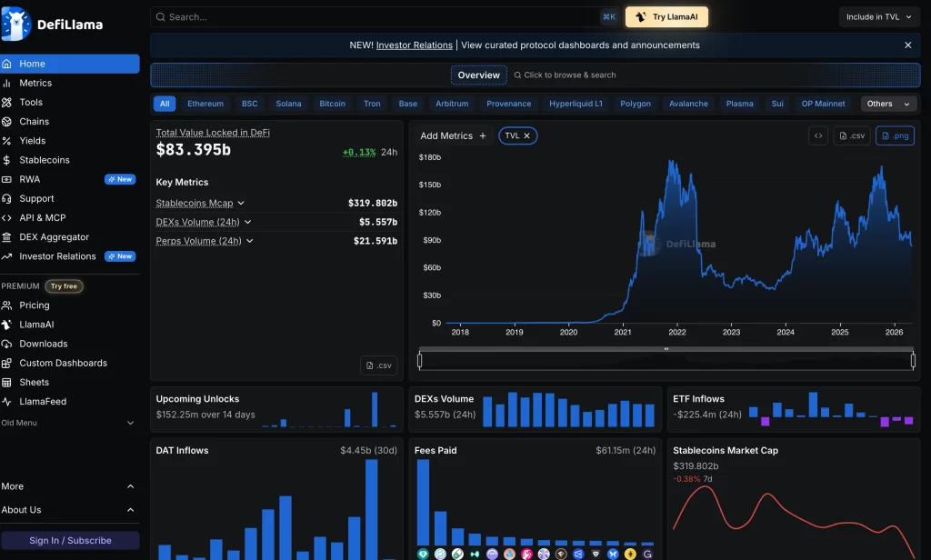Select the Bitcoin chain tab
This screenshot has height=560, width=931.
332,104
